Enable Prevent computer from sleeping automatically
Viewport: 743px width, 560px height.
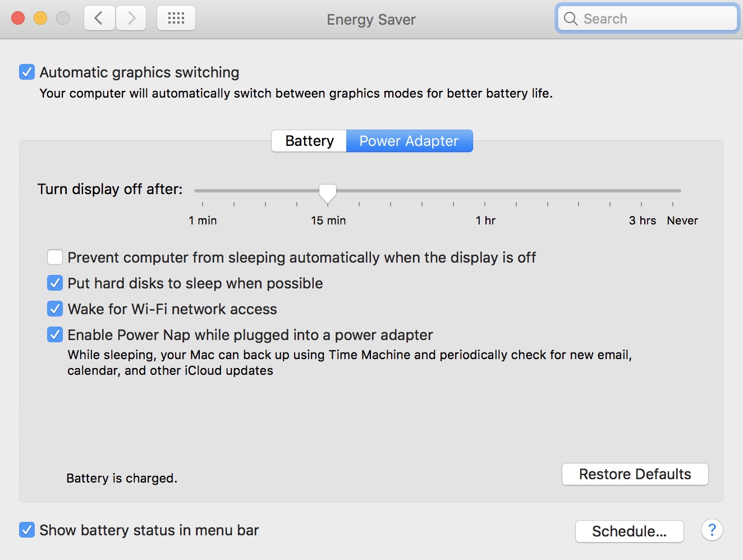point(55,257)
